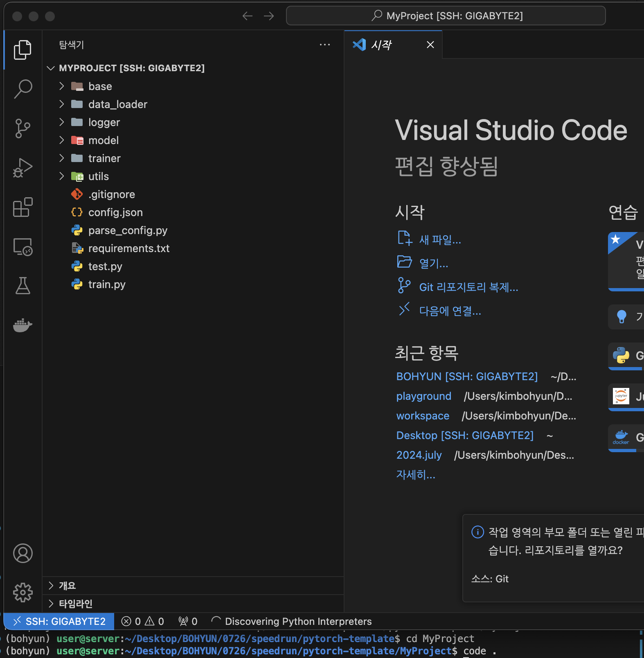The image size is (644, 658).
Task: Open config.json in the explorer
Action: point(193,212)
